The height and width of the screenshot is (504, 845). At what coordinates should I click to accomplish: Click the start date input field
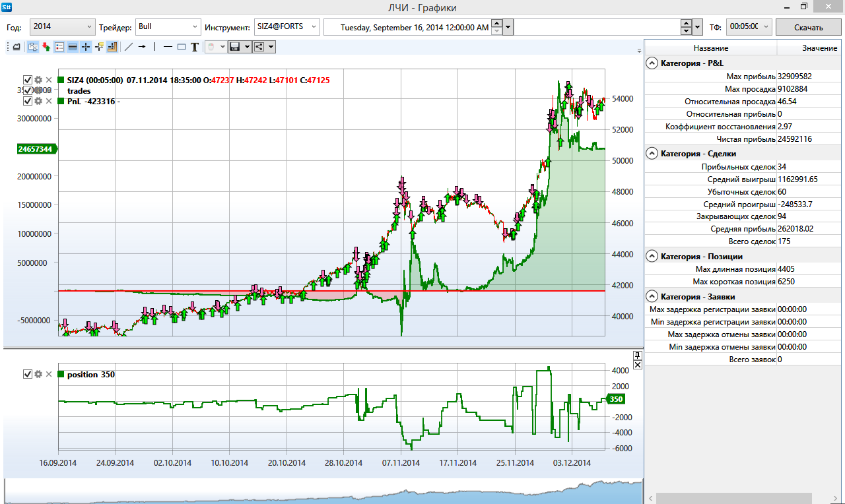tap(415, 27)
